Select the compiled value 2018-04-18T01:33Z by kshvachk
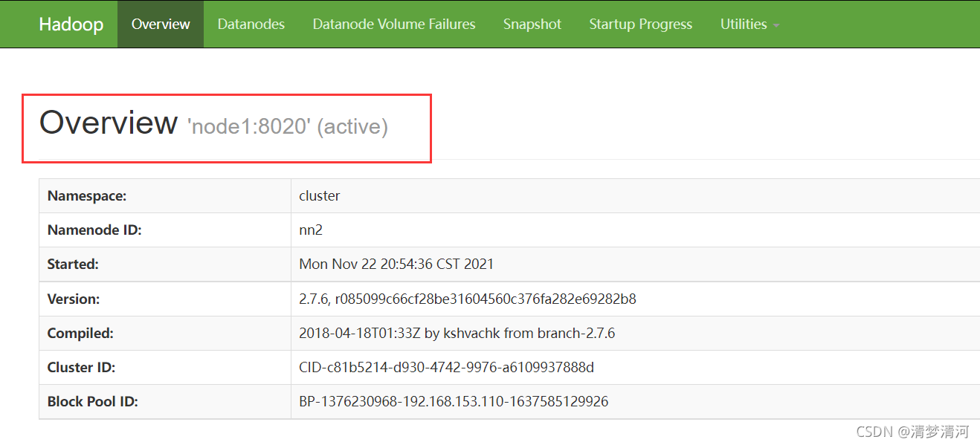The width and height of the screenshot is (980, 445). (x=457, y=334)
